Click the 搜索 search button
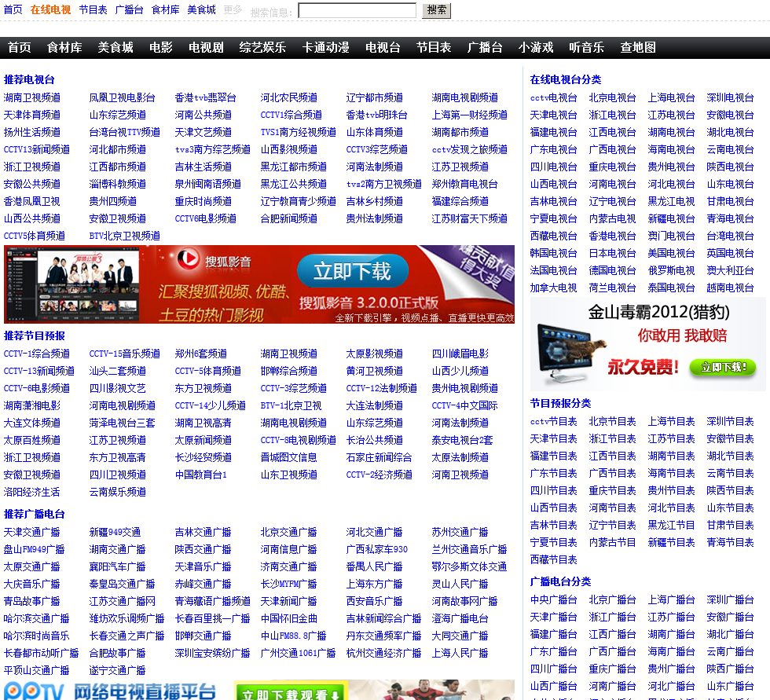Viewport: 770px width, 700px height. coord(436,10)
